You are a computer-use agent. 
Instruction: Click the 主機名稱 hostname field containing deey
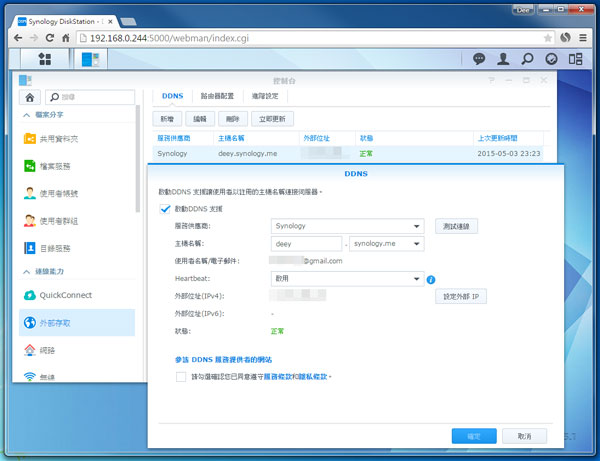click(x=306, y=243)
